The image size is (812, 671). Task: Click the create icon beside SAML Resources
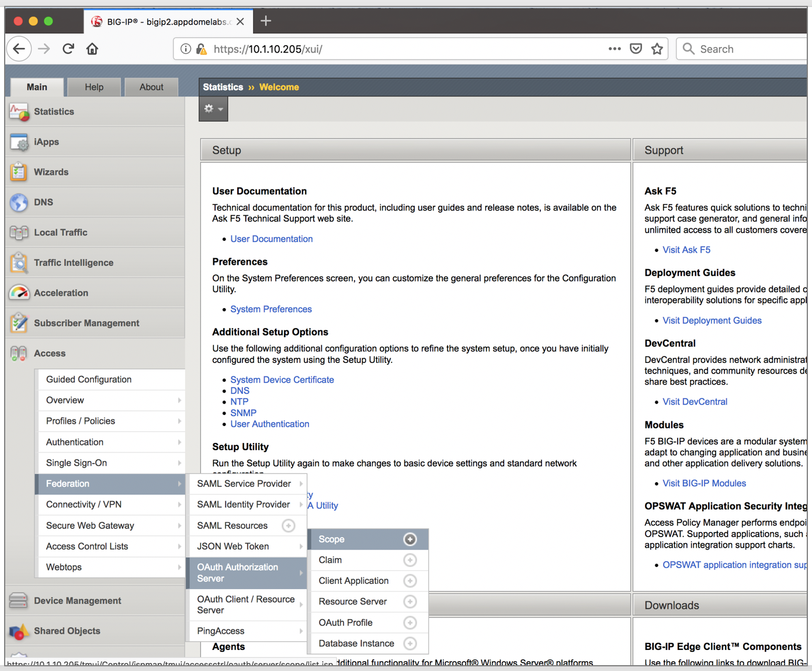(289, 525)
